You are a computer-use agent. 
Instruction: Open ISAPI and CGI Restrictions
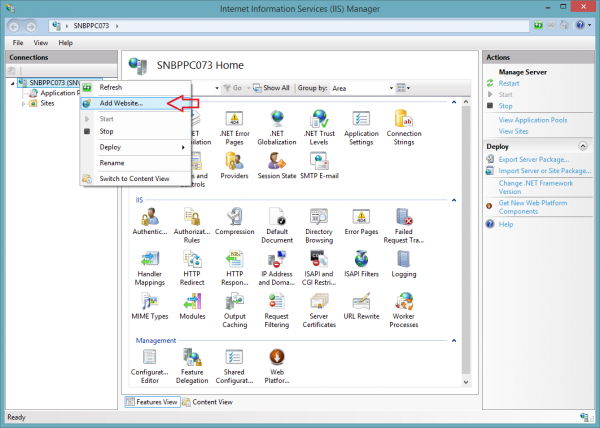[x=319, y=268]
